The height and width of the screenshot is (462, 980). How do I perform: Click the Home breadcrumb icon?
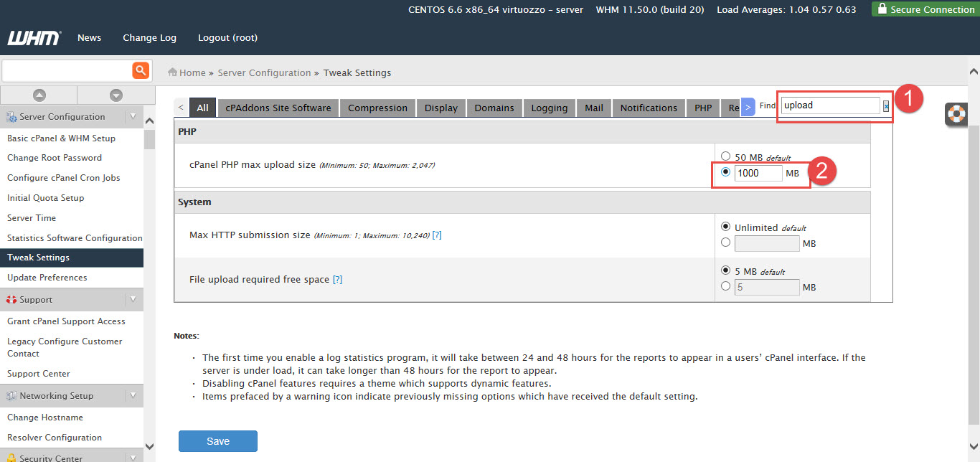[173, 72]
